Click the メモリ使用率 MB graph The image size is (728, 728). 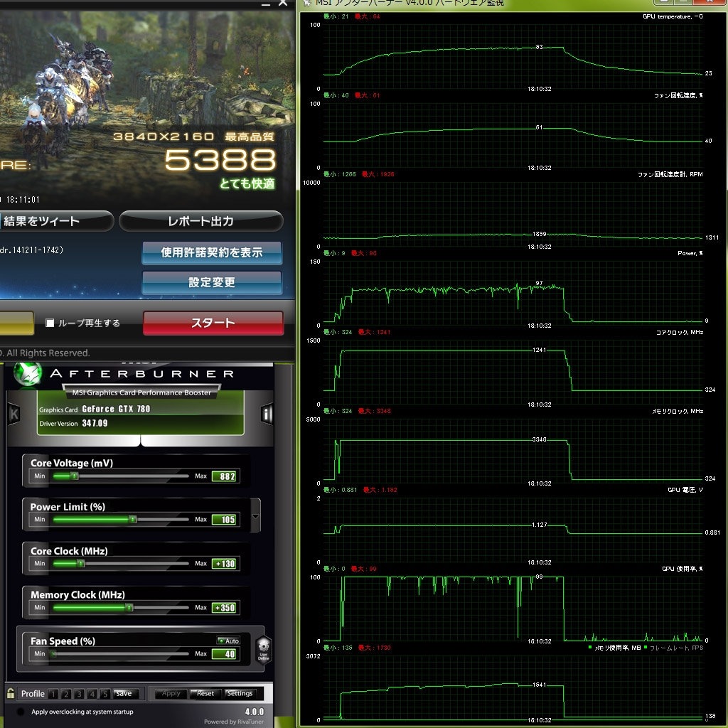tap(513, 688)
